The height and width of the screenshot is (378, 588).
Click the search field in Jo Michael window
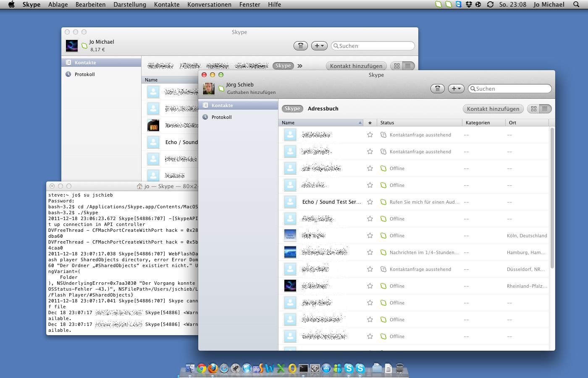(373, 46)
